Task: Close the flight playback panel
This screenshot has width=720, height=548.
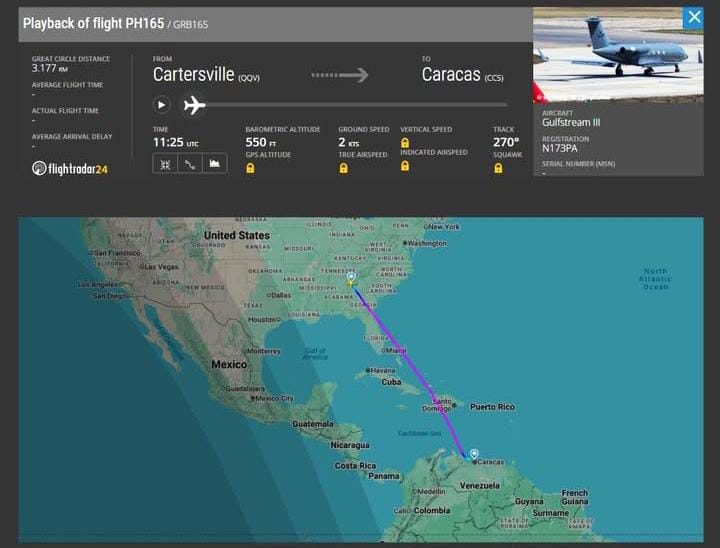Action: (693, 18)
